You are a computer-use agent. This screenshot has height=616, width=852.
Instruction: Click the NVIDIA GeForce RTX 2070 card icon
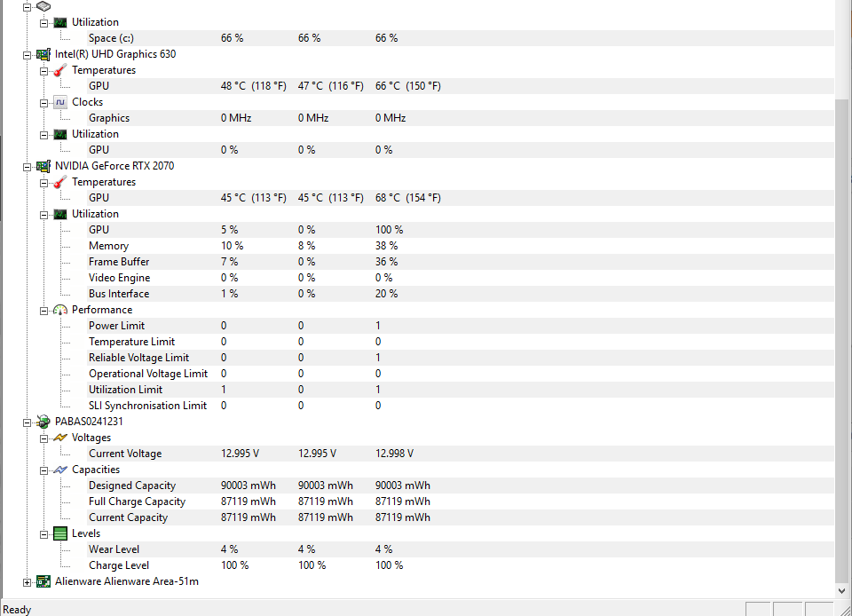click(43, 166)
